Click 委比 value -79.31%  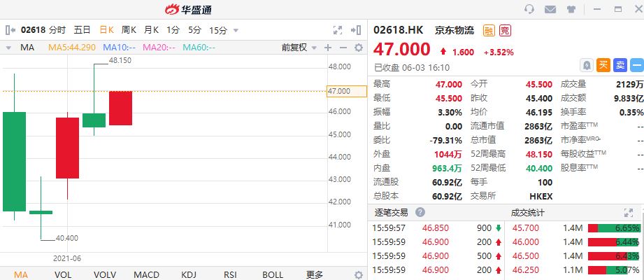445,140
